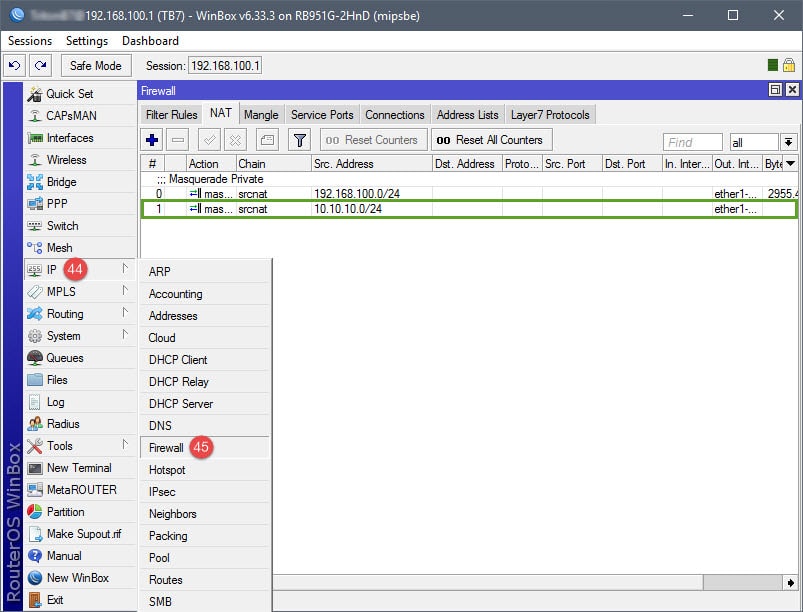This screenshot has height=612, width=803.
Task: Open Wireless in the sidebar
Action: 80,160
